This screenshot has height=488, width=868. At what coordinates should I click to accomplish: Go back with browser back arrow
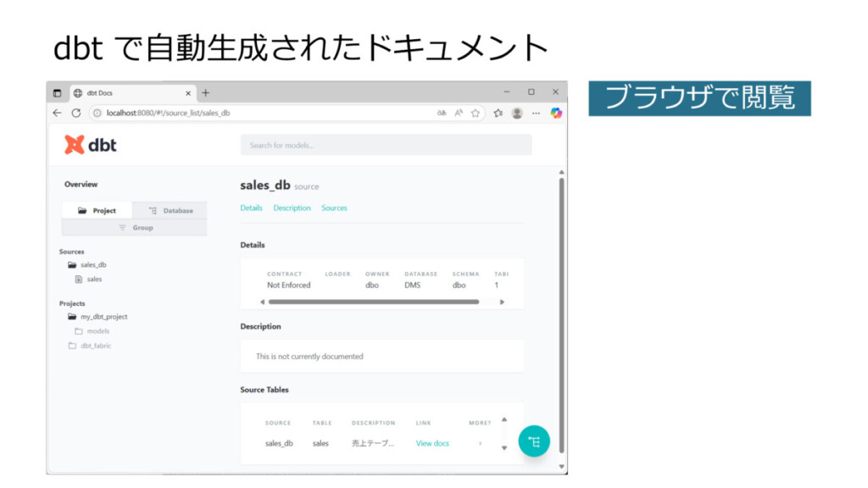tap(57, 113)
